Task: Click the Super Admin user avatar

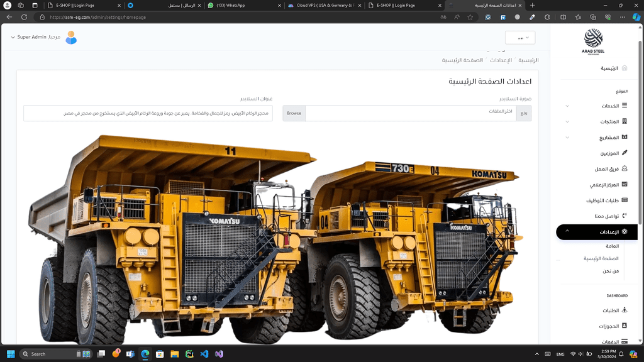Action: (71, 37)
